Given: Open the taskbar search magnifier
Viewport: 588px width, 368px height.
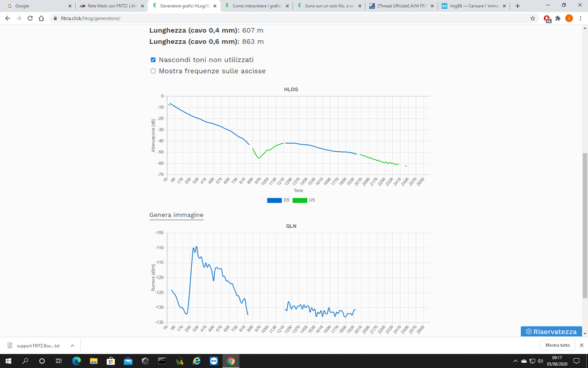Looking at the screenshot, I should pyautogui.click(x=25, y=361).
